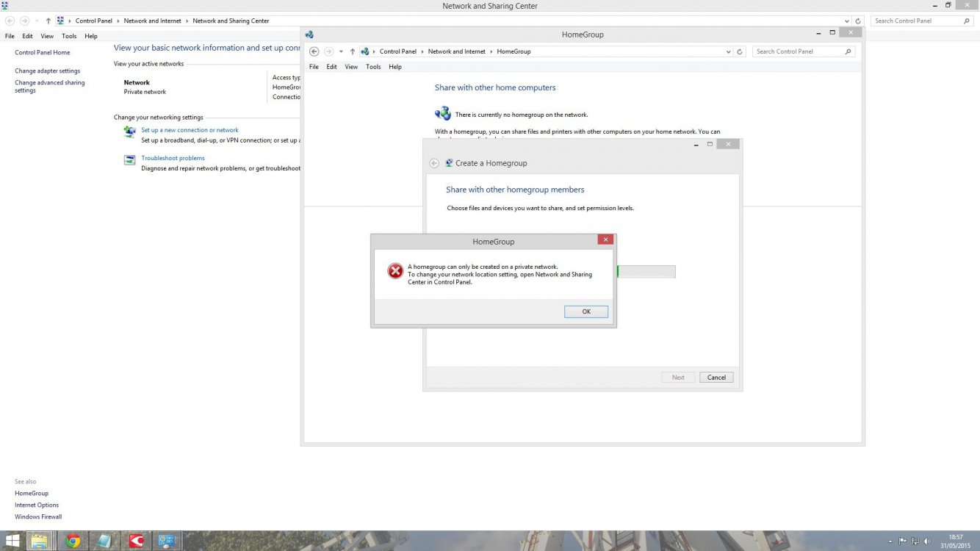Viewport: 980px width, 551px height.
Task: Open the Edit menu in Network and Sharing Center
Action: [x=27, y=36]
